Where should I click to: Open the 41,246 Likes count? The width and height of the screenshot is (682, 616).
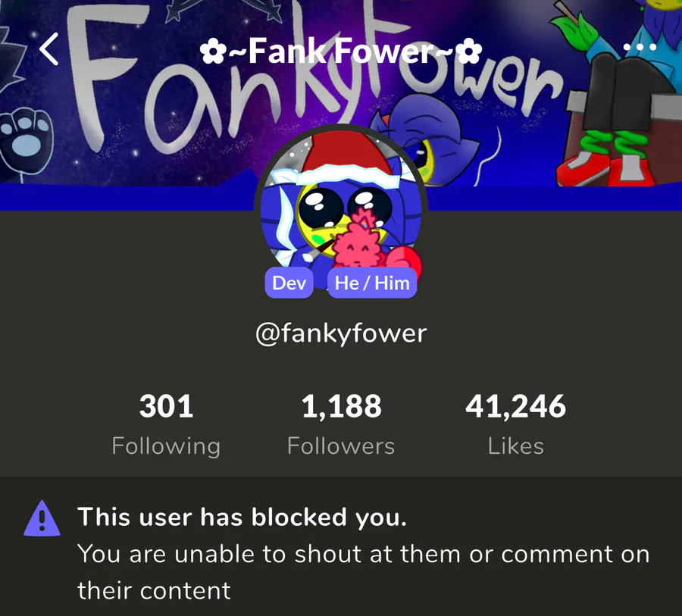[x=516, y=424]
